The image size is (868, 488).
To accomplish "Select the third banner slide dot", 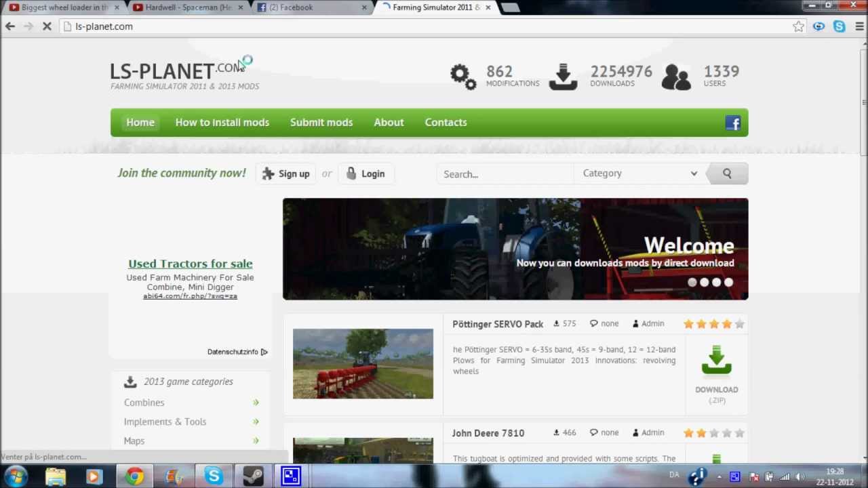I will coord(717,282).
